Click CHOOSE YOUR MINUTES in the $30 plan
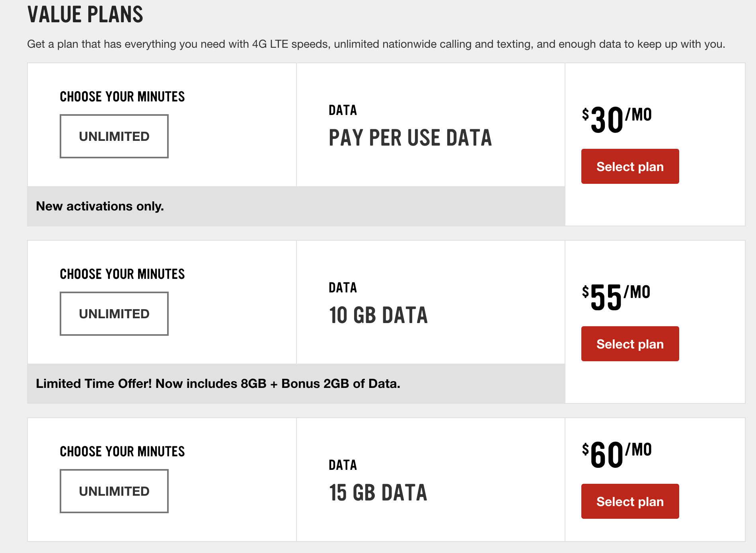 click(x=122, y=97)
